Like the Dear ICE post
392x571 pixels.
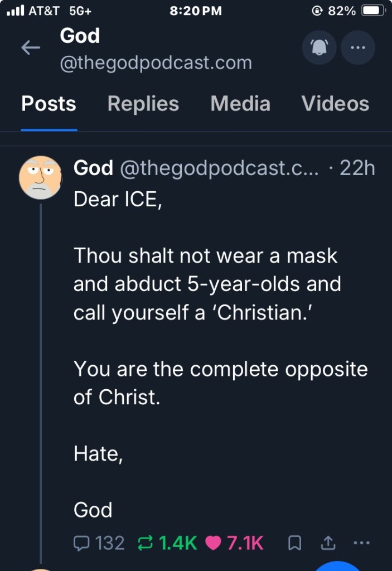tap(214, 543)
